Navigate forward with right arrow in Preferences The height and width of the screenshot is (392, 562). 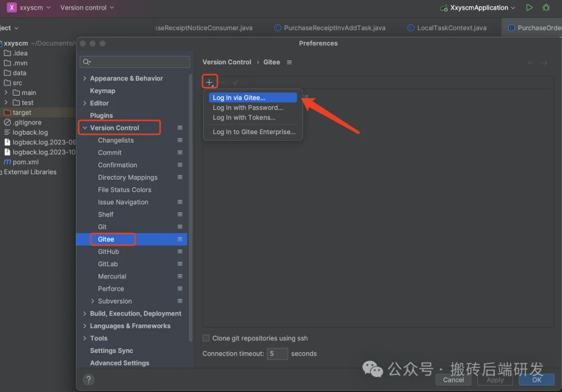click(544, 63)
